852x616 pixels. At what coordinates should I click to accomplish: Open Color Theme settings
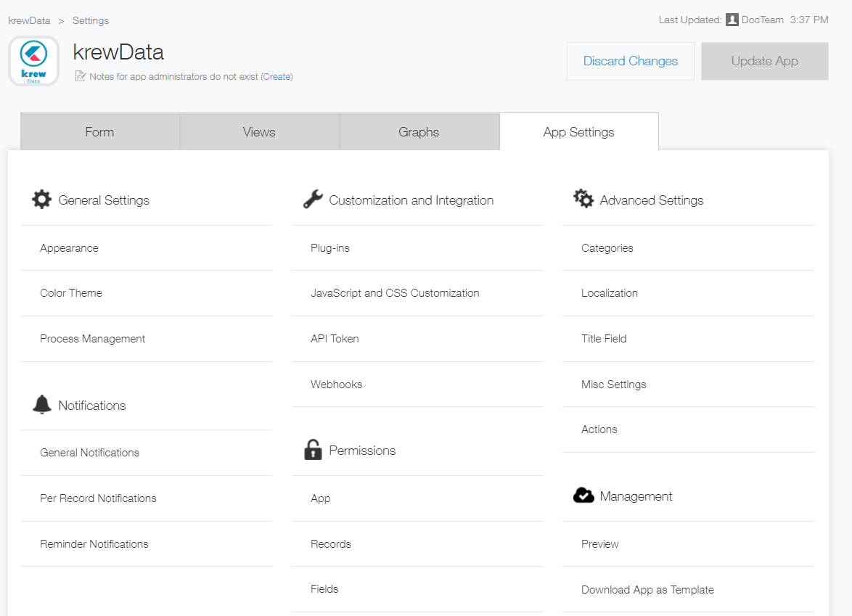(x=71, y=293)
